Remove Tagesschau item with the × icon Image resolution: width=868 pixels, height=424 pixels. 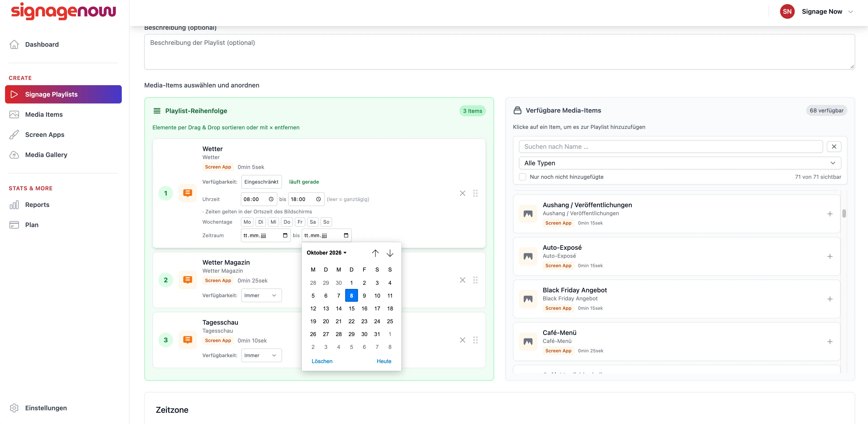point(462,340)
